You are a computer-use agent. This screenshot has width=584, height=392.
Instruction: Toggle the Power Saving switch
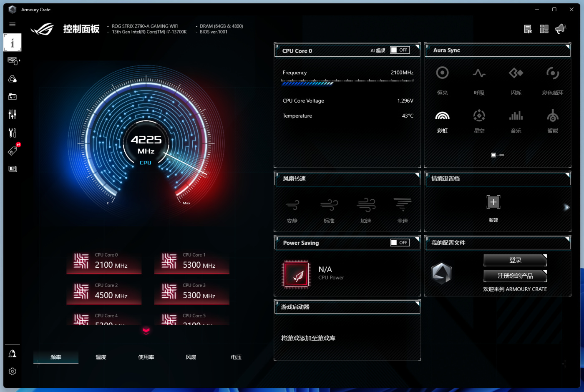pos(400,243)
